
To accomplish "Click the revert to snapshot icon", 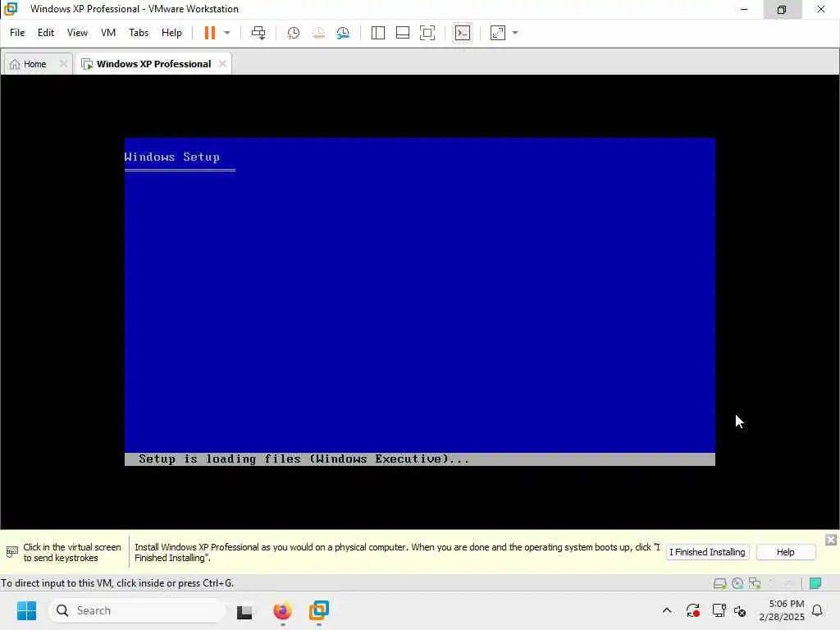I will [318, 33].
